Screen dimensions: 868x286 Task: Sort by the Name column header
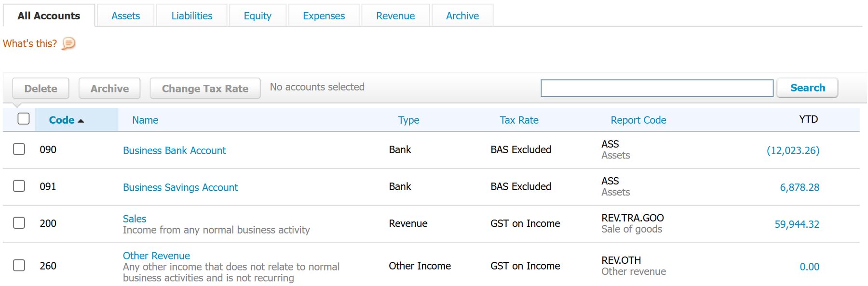tap(145, 120)
